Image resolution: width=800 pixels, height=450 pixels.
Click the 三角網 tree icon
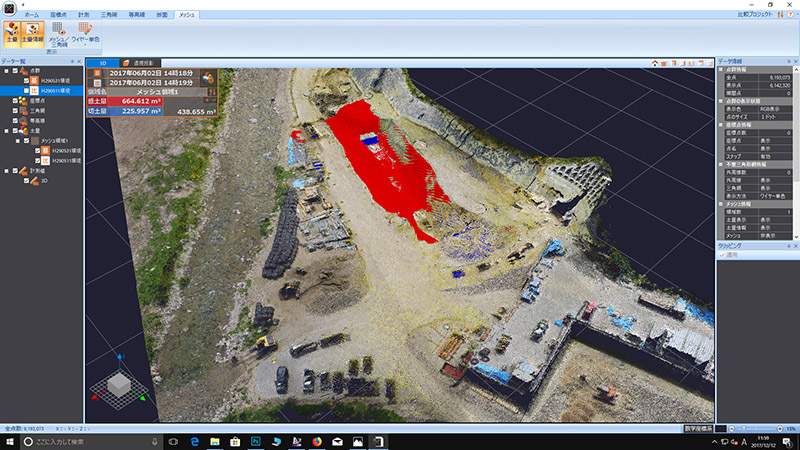[x=23, y=111]
